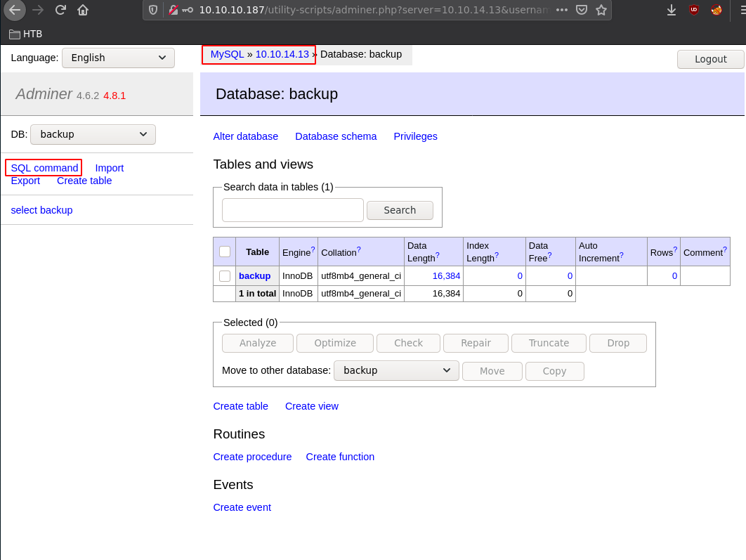Open Move to other database dropdown
This screenshot has width=746, height=560.
(x=396, y=370)
